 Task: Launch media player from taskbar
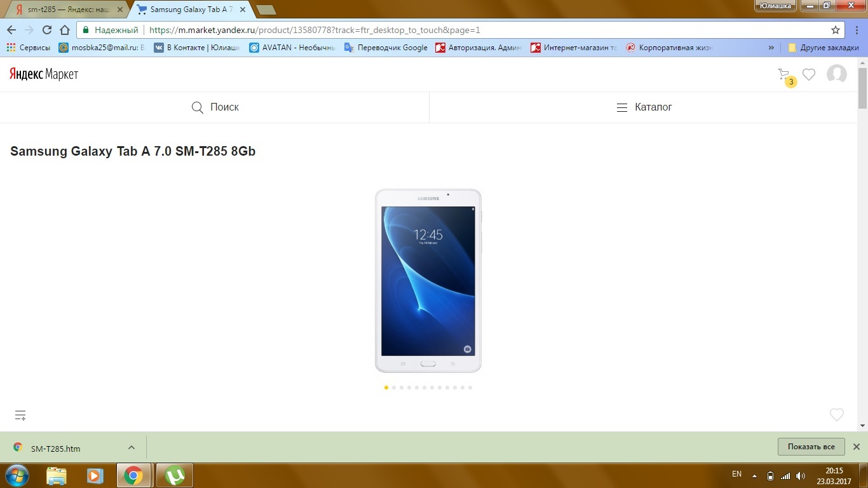(95, 475)
